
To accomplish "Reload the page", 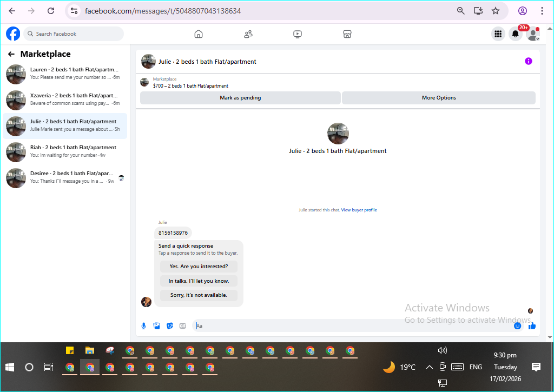I will click(51, 11).
